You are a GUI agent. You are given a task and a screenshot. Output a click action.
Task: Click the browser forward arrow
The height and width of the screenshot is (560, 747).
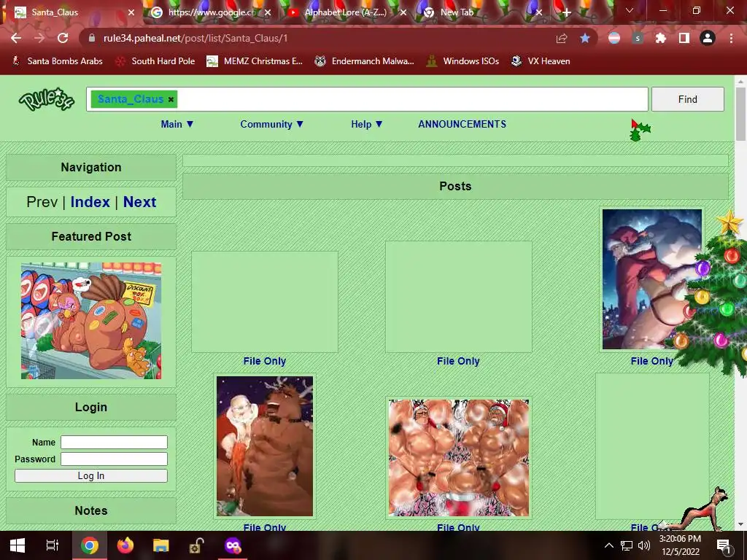tap(39, 38)
